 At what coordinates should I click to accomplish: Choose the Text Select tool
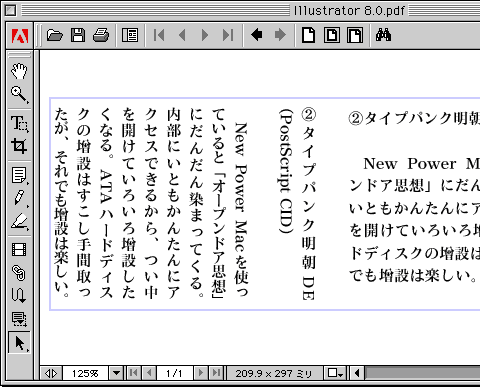pos(19,123)
